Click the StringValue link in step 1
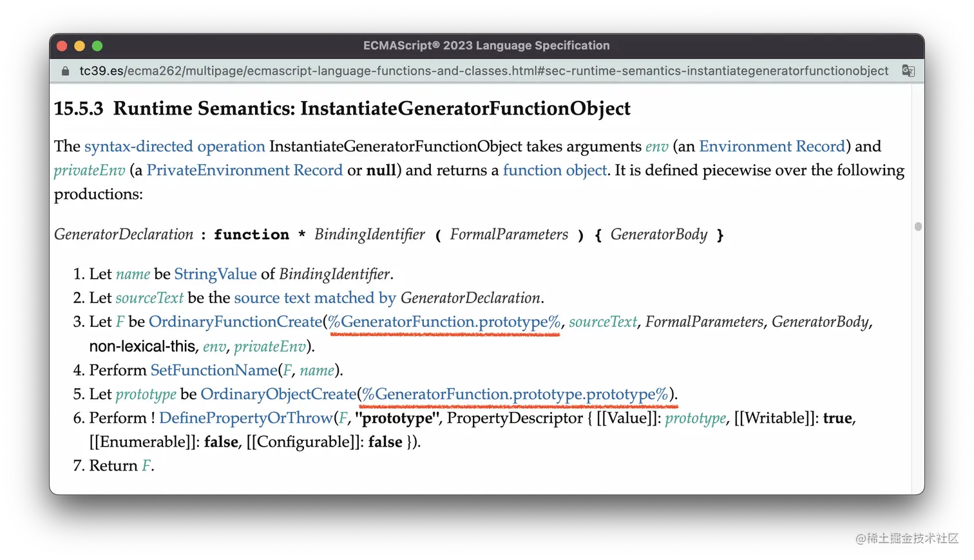Viewport: 974px width, 560px height. click(x=215, y=274)
